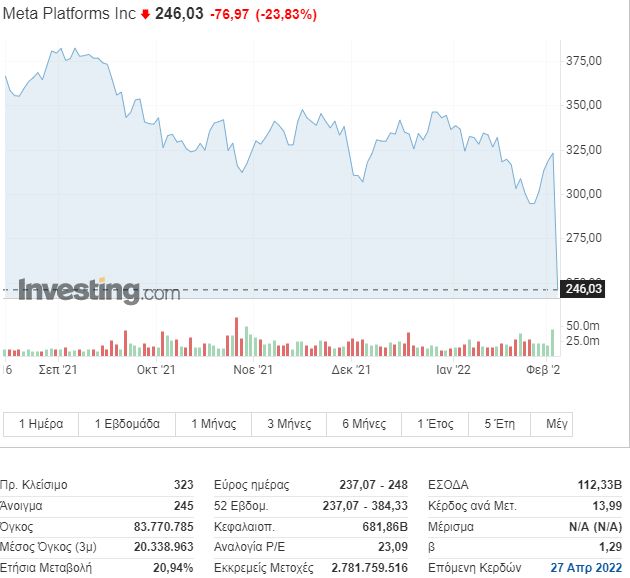The width and height of the screenshot is (630, 578).
Task: Click the Δεκ '21 label on time axis
Action: click(x=351, y=370)
